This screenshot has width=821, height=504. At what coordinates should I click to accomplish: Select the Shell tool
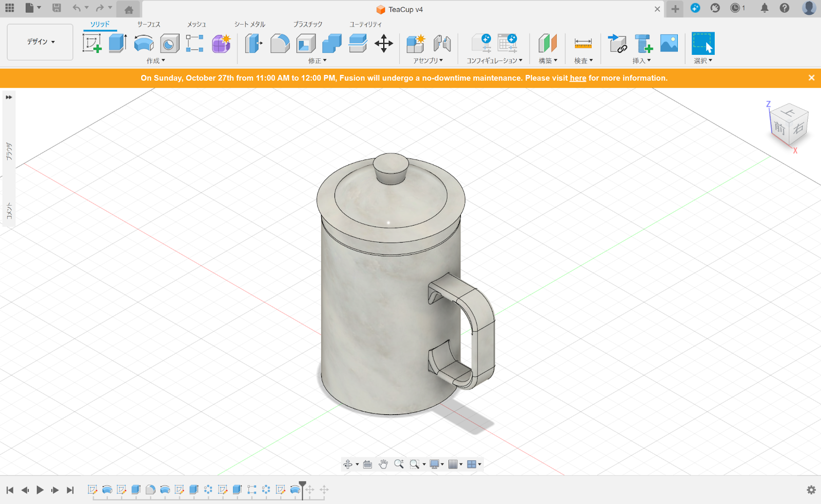306,44
